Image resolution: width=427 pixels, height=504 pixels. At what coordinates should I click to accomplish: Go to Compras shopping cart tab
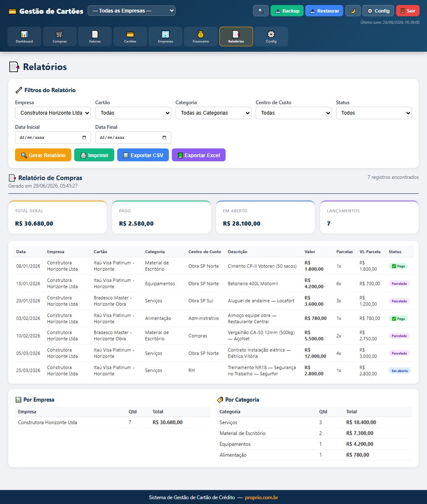click(x=60, y=37)
